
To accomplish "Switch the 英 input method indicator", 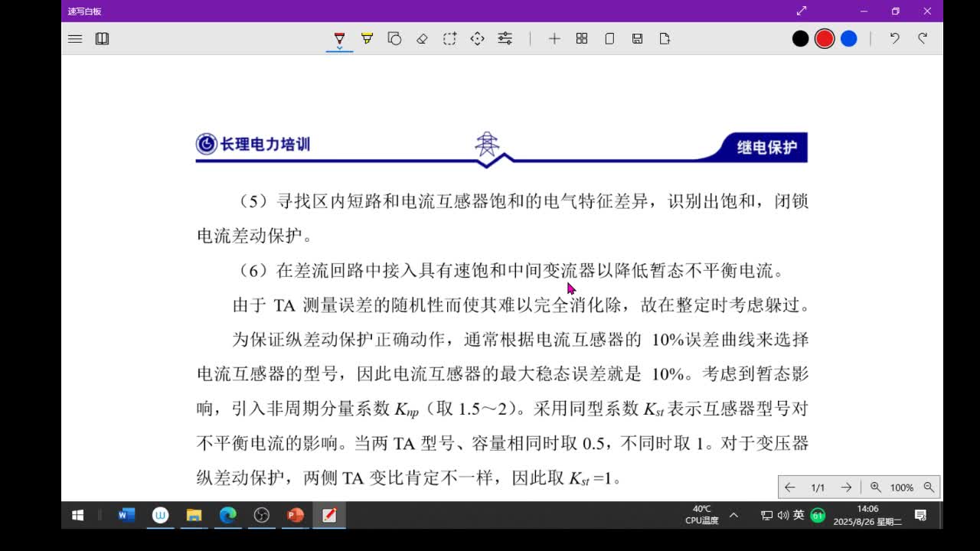I will (799, 515).
